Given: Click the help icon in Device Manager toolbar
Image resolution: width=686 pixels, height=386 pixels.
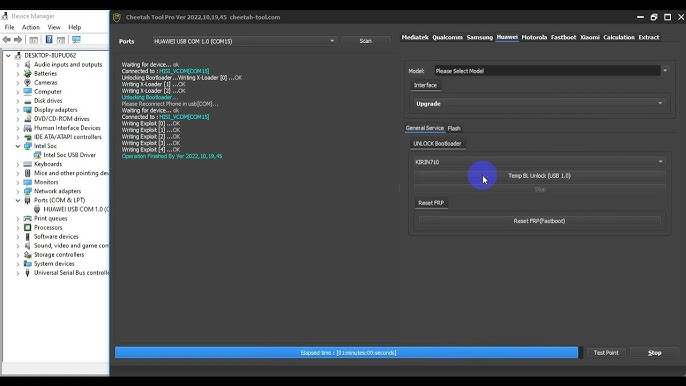Looking at the screenshot, I should pyautogui.click(x=49, y=40).
